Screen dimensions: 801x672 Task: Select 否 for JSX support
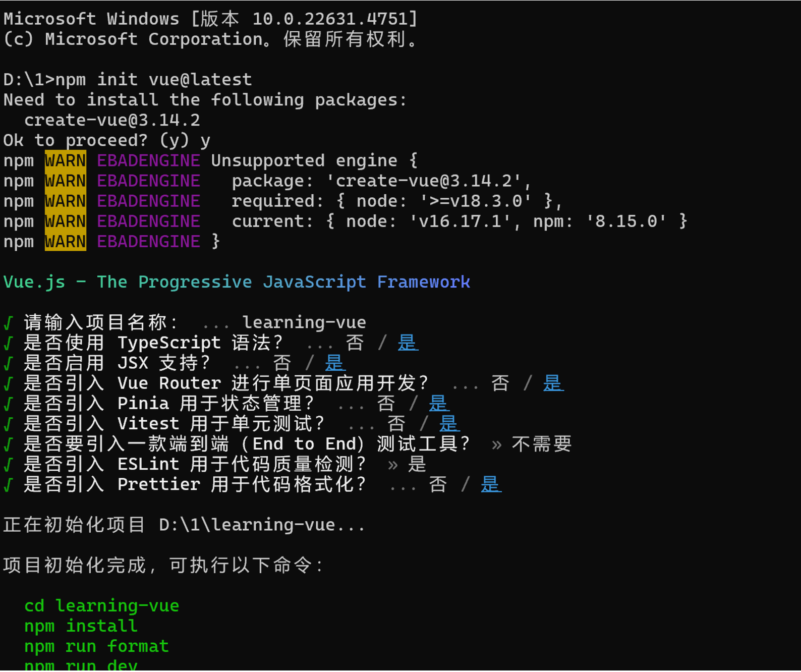[x=282, y=363]
